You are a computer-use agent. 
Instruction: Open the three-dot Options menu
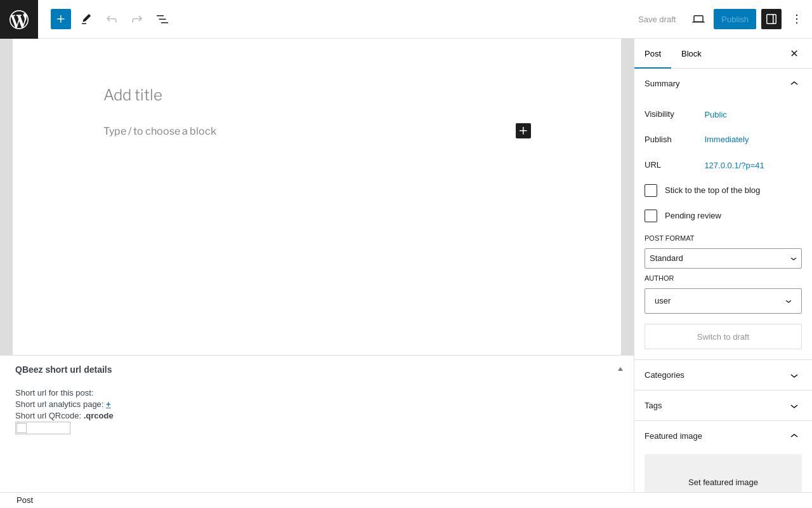pos(797,19)
